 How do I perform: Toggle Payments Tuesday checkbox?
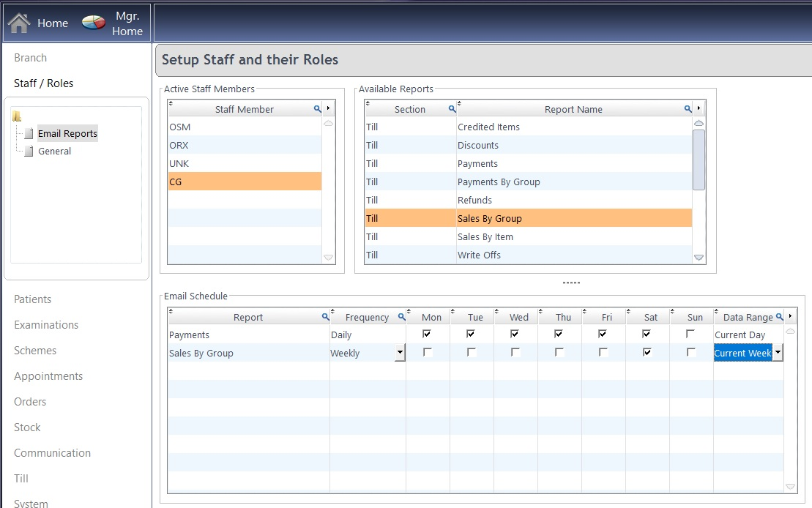471,334
